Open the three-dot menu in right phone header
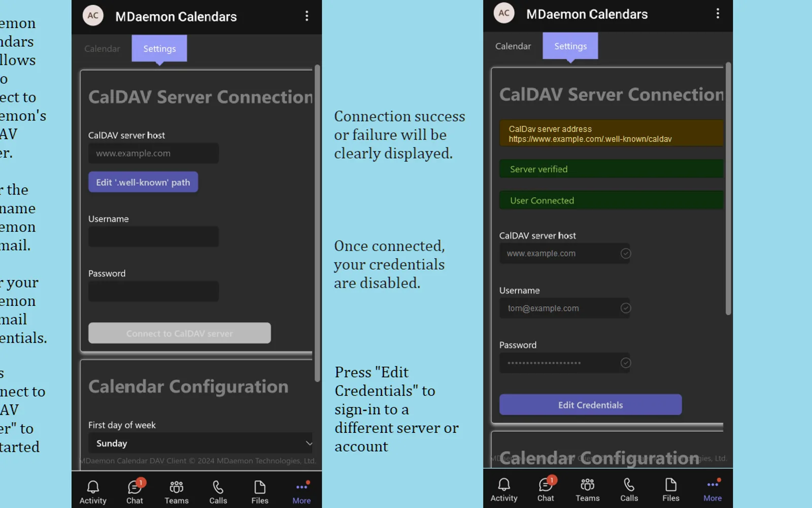Viewport: 812px width, 508px height. pos(718,13)
